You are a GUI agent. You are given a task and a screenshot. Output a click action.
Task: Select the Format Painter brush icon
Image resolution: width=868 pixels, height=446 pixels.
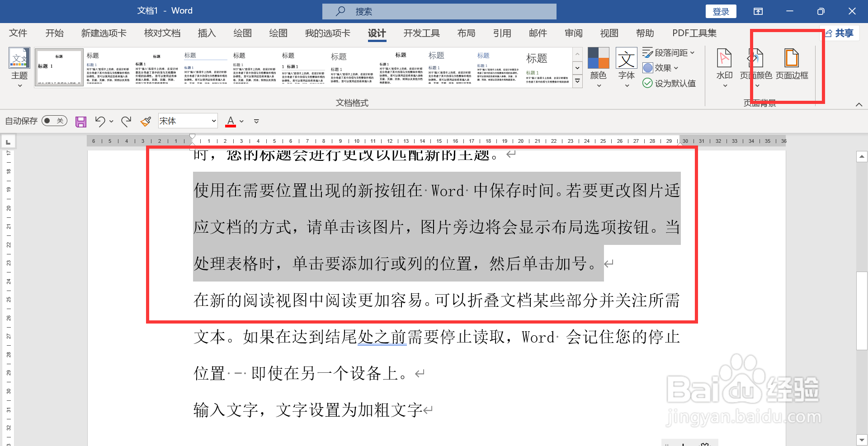pos(145,121)
